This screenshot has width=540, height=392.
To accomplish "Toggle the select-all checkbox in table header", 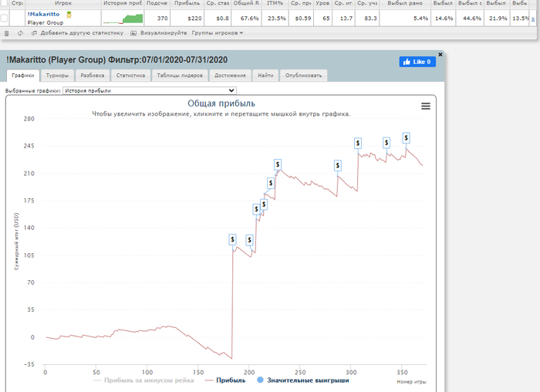I will pos(4,3).
